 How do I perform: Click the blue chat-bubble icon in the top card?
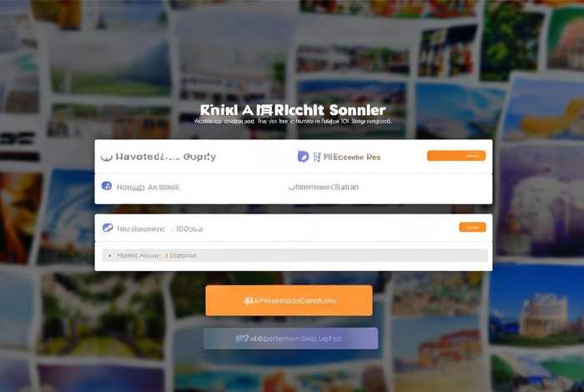(x=303, y=157)
